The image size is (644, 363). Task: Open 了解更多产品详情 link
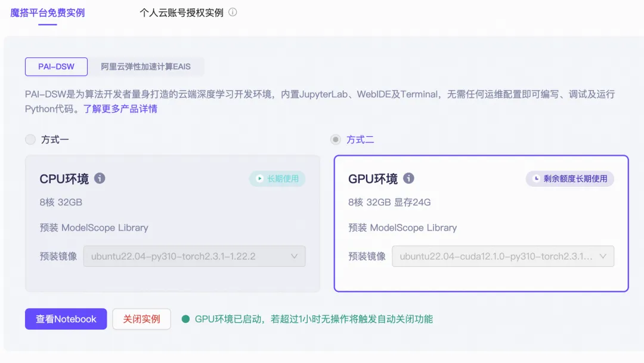click(120, 109)
